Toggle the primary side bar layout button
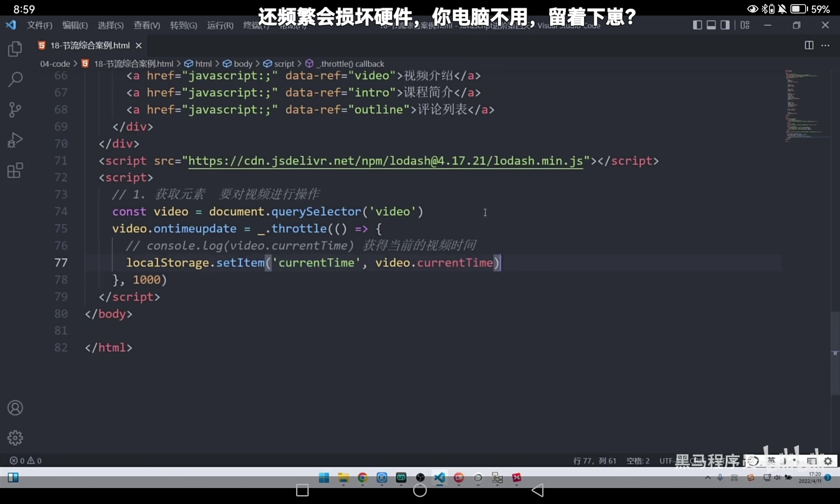The width and height of the screenshot is (840, 504). coord(697,25)
